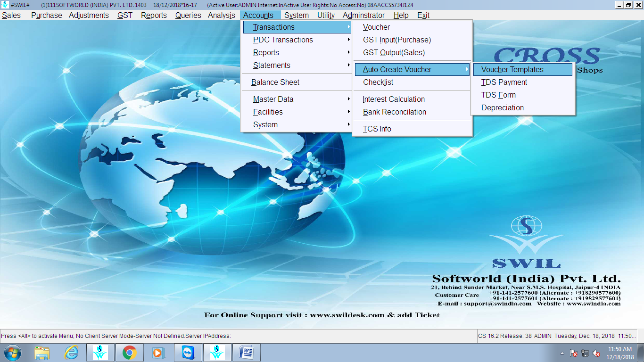Click Action Center flag tray icon
The width and height of the screenshot is (644, 362).
click(574, 353)
